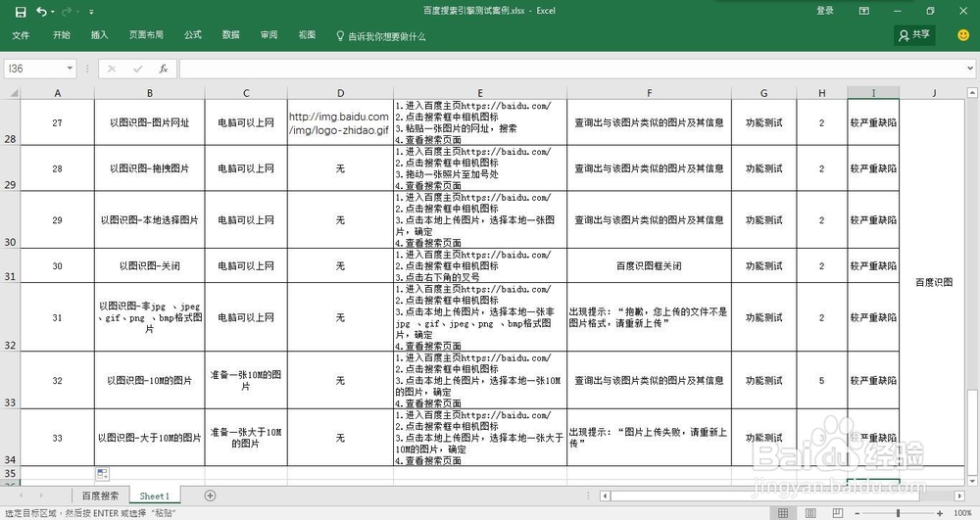980x520 pixels.
Task: Click the Redo arrow icon
Action: 67,11
